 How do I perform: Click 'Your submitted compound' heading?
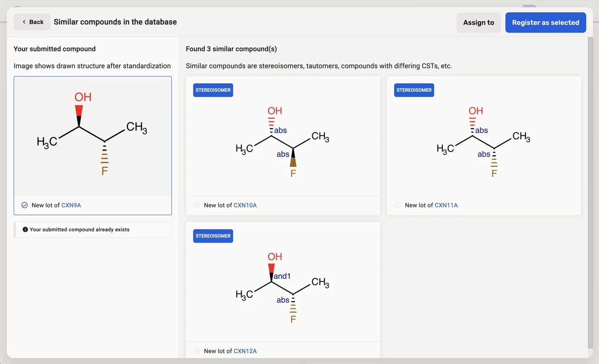(54, 49)
